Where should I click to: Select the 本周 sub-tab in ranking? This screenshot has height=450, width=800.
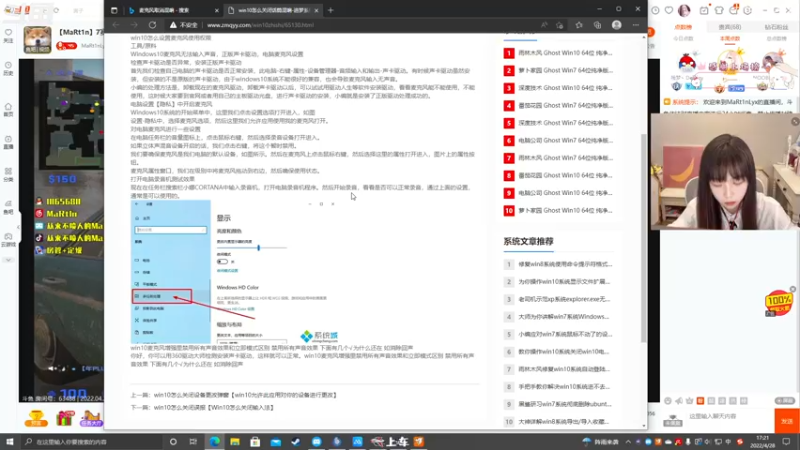click(730, 38)
